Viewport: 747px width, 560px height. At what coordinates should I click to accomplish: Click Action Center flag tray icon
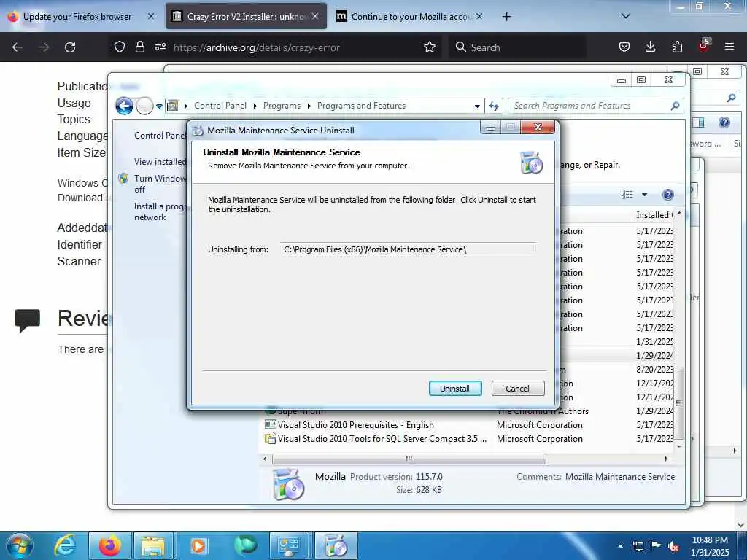pos(656,546)
